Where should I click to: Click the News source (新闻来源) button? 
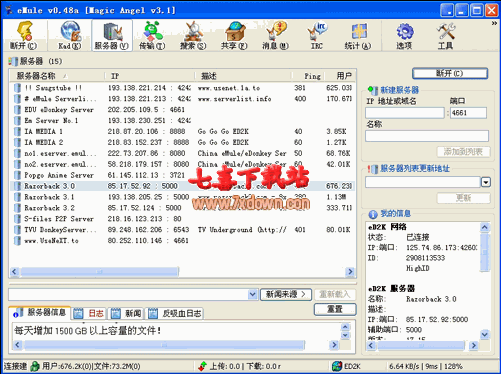coord(286,294)
